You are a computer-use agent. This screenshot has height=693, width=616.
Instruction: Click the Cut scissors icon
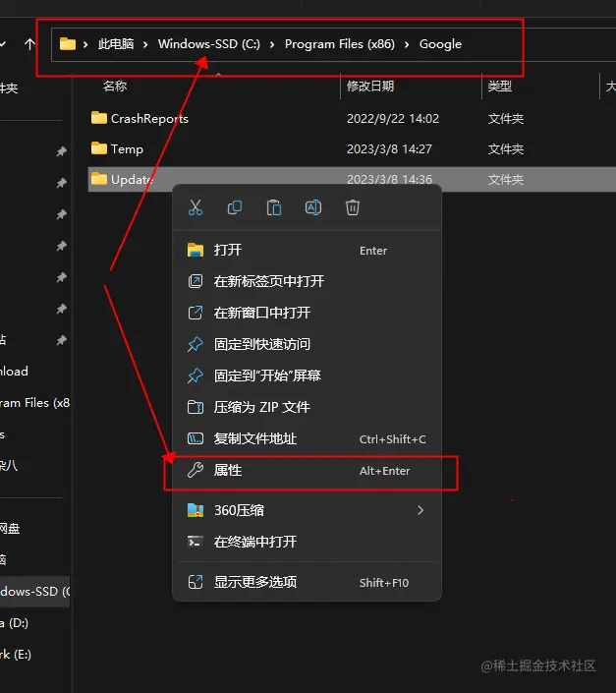pos(196,207)
